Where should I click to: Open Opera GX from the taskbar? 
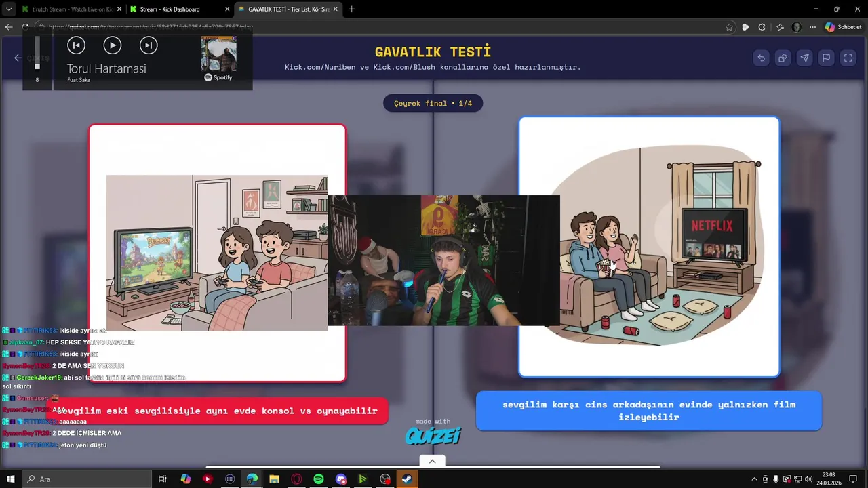pyautogui.click(x=296, y=479)
